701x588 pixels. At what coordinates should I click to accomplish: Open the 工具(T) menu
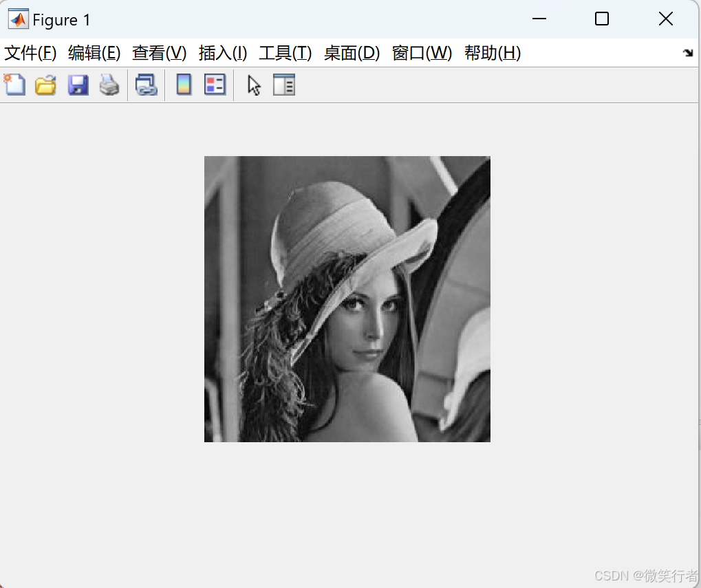click(285, 53)
